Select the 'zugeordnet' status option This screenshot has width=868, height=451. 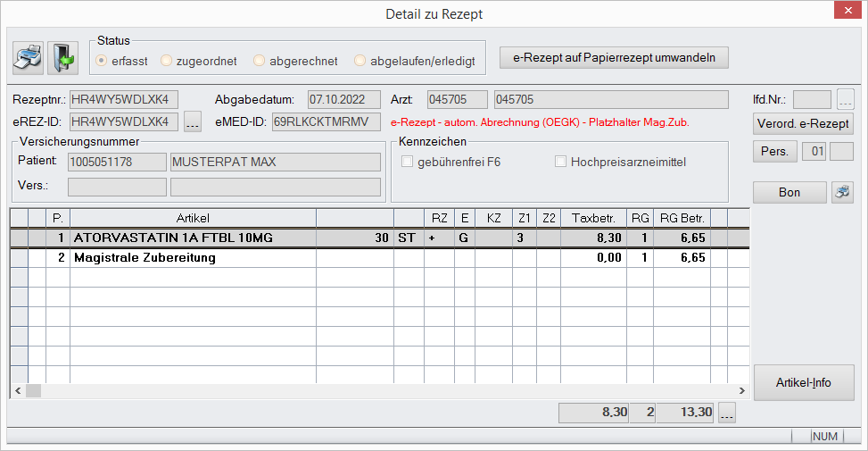(x=167, y=61)
